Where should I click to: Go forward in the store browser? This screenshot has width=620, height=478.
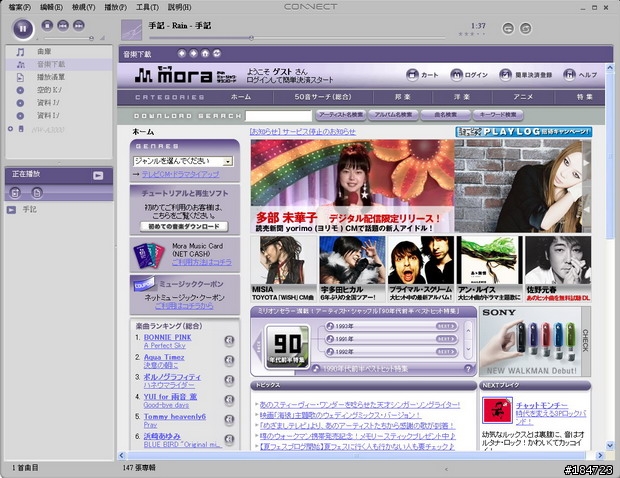click(x=193, y=53)
